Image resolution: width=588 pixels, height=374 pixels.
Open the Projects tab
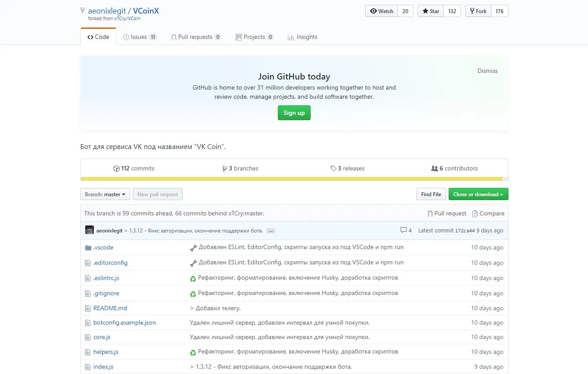255,37
